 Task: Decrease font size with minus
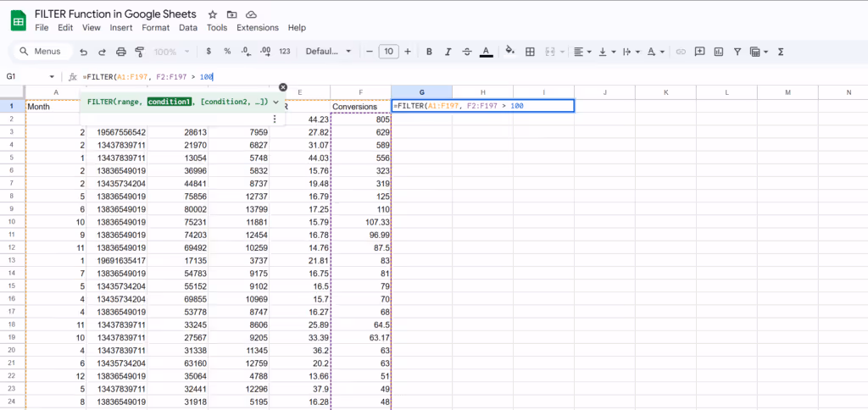coord(370,52)
